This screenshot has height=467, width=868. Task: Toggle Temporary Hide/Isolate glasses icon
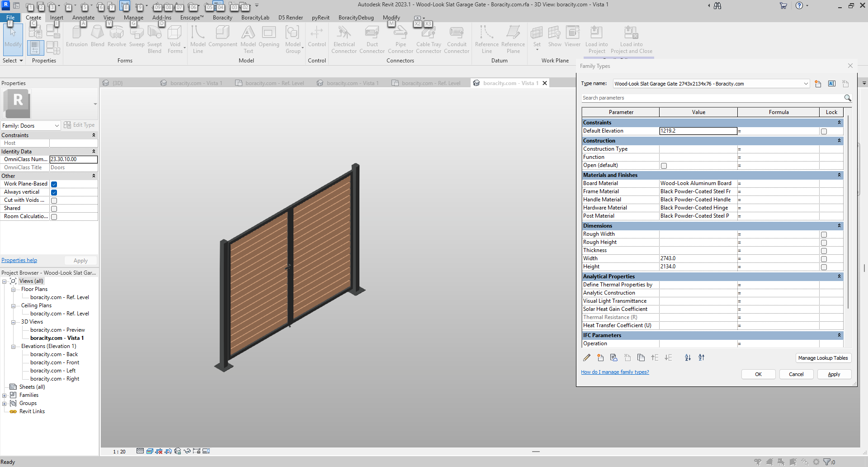click(x=187, y=451)
